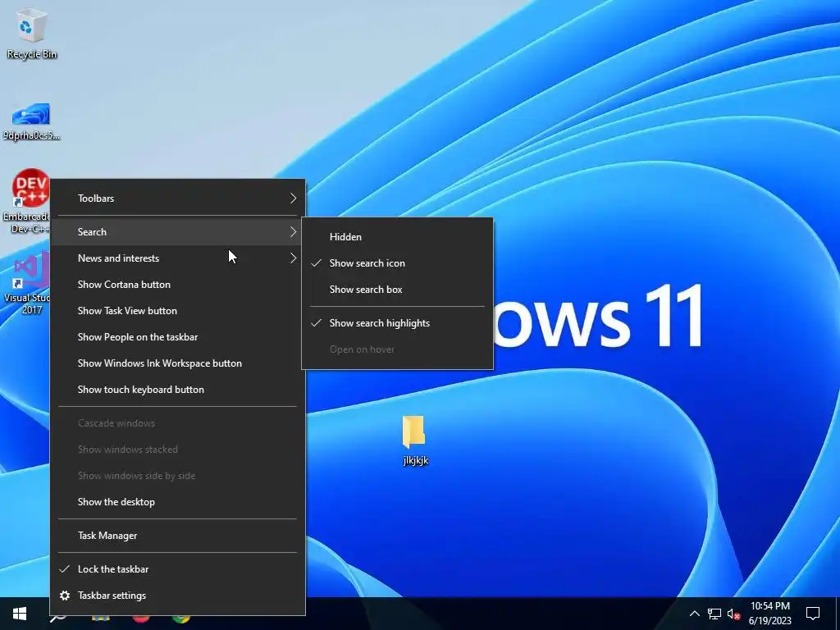Choose Show the desktop
The height and width of the screenshot is (630, 840).
pyautogui.click(x=177, y=502)
